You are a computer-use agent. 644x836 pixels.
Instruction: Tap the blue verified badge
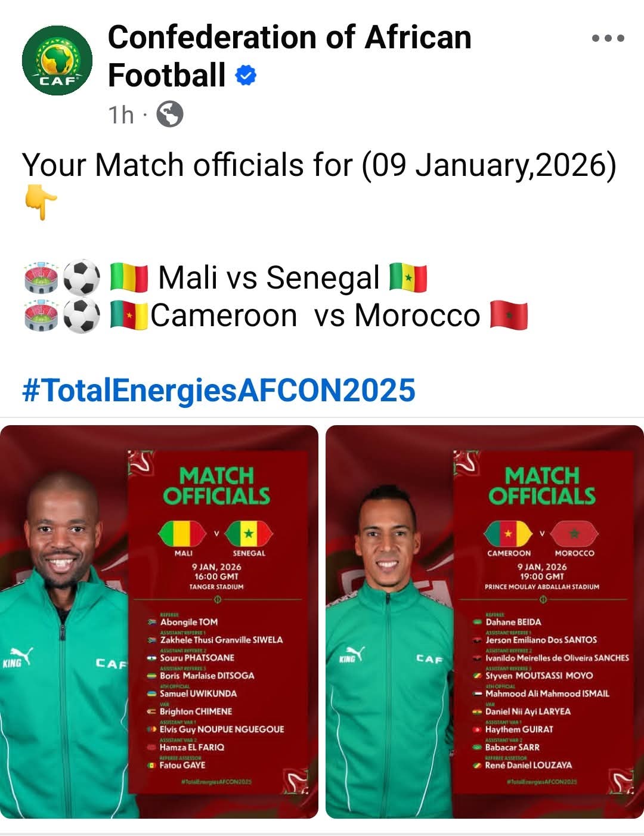coord(246,76)
